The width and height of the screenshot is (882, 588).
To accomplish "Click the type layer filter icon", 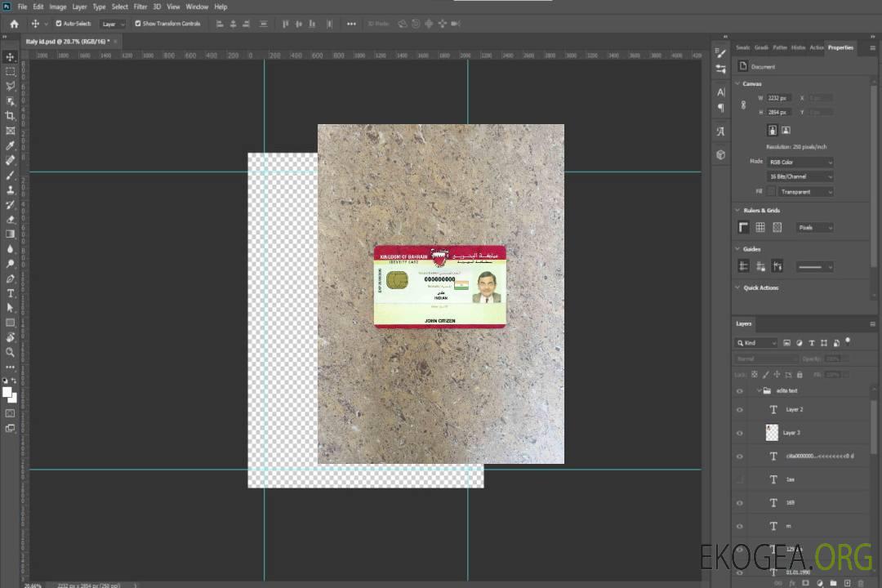I will click(x=812, y=343).
